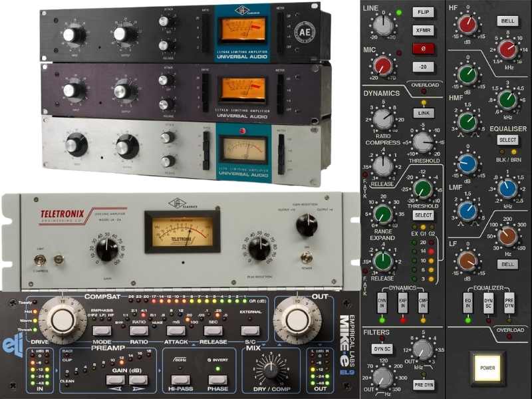Click the red MIC gain knob
532x399 pixels.
(383, 66)
